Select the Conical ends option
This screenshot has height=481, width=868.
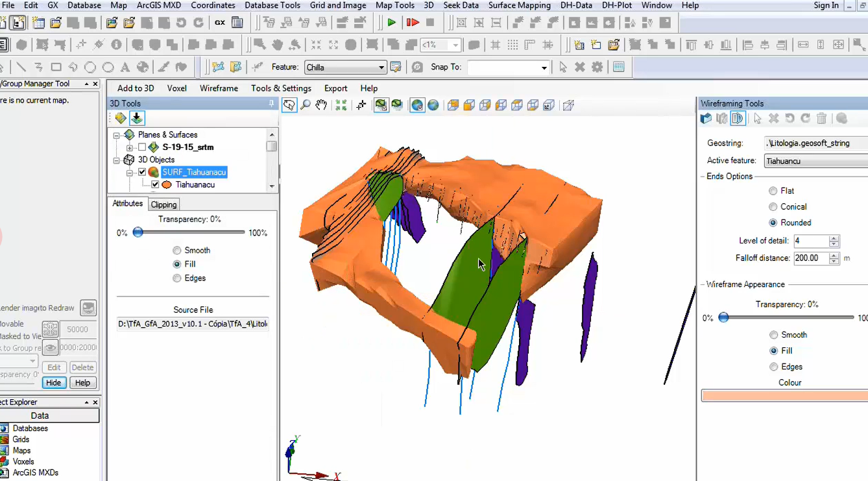(773, 207)
